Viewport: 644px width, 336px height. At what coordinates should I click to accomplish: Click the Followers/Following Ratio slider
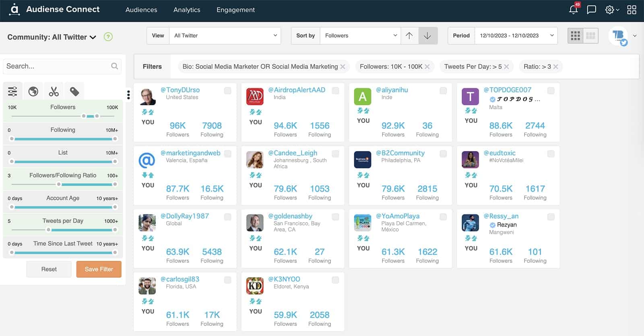[x=63, y=184]
